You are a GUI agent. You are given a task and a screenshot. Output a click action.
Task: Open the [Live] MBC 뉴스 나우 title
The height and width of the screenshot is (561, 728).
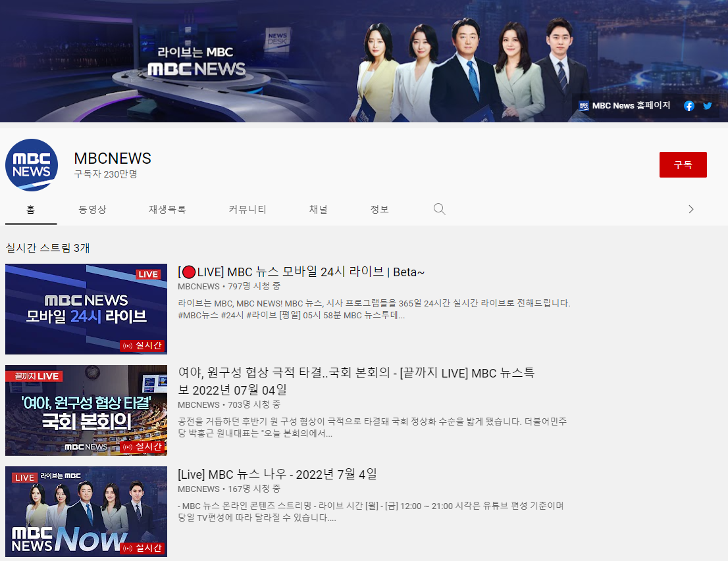tap(277, 474)
